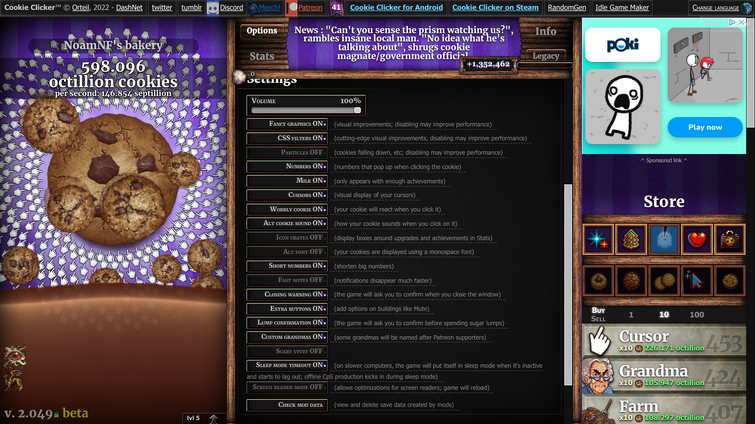Screen dimensions: 755x424
Task: Open the Grandmapocalypse red eye icon
Action: pyautogui.click(x=15, y=356)
